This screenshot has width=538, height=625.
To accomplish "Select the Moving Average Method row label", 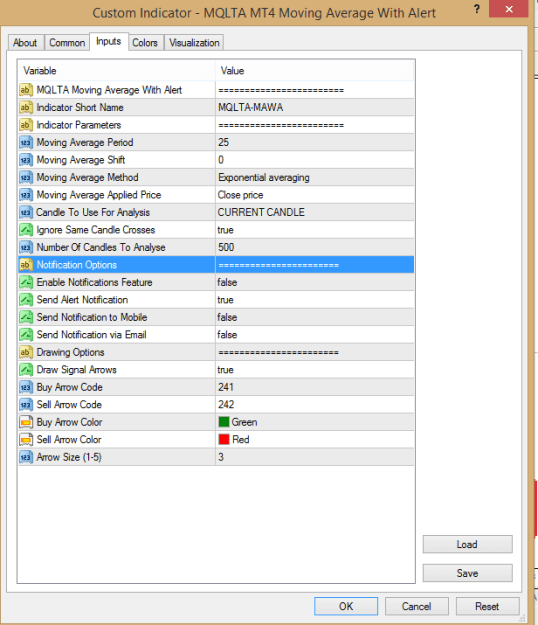I will pyautogui.click(x=88, y=177).
